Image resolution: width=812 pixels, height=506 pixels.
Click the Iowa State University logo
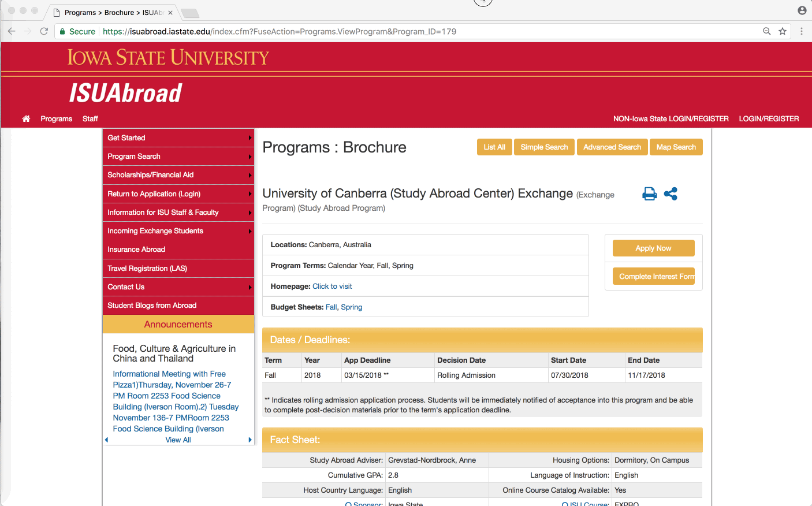pos(168,57)
